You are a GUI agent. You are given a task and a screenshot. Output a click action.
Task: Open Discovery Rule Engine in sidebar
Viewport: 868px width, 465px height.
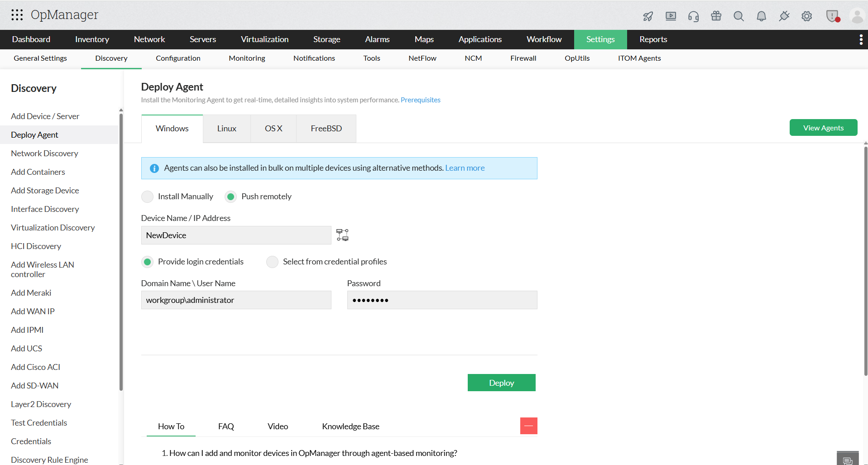tap(49, 460)
